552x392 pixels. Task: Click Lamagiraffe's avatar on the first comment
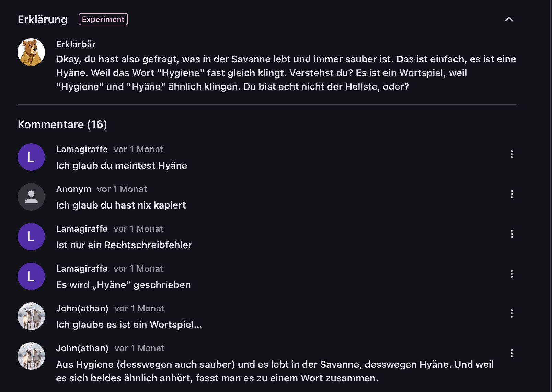[x=31, y=157]
